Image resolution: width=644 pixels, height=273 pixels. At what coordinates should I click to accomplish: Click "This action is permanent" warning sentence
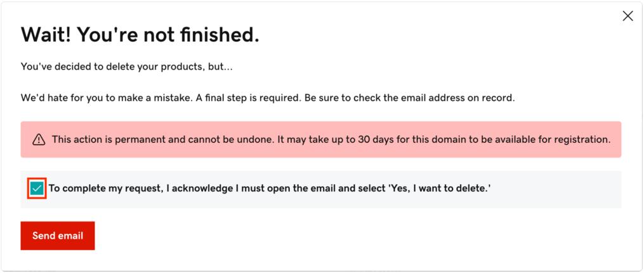tap(162, 140)
